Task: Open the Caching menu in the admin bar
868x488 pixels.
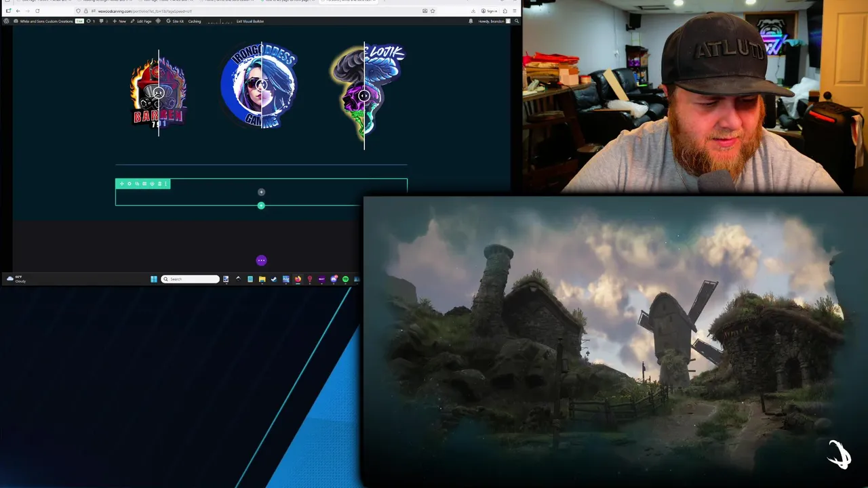Action: pyautogui.click(x=195, y=21)
